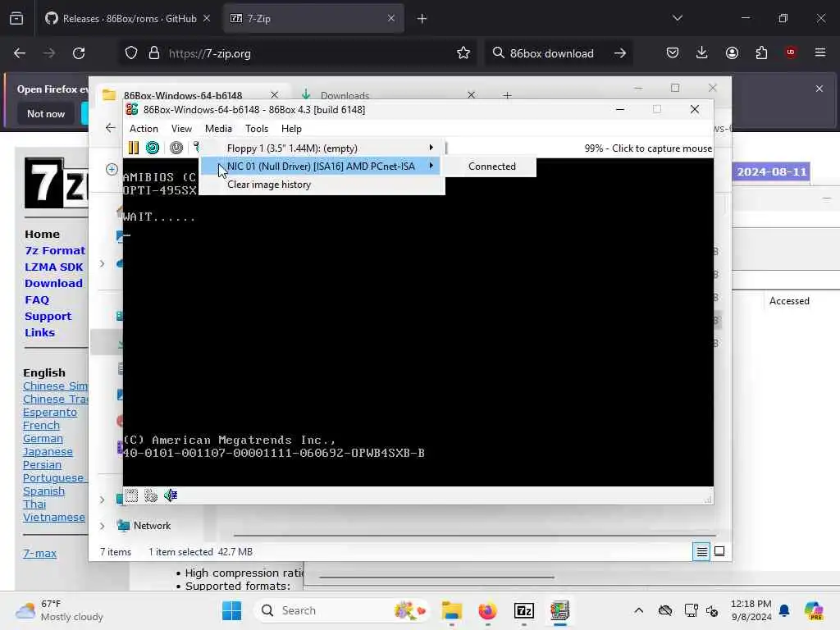
Task: Open the LZMA SDK link
Action: click(x=54, y=267)
